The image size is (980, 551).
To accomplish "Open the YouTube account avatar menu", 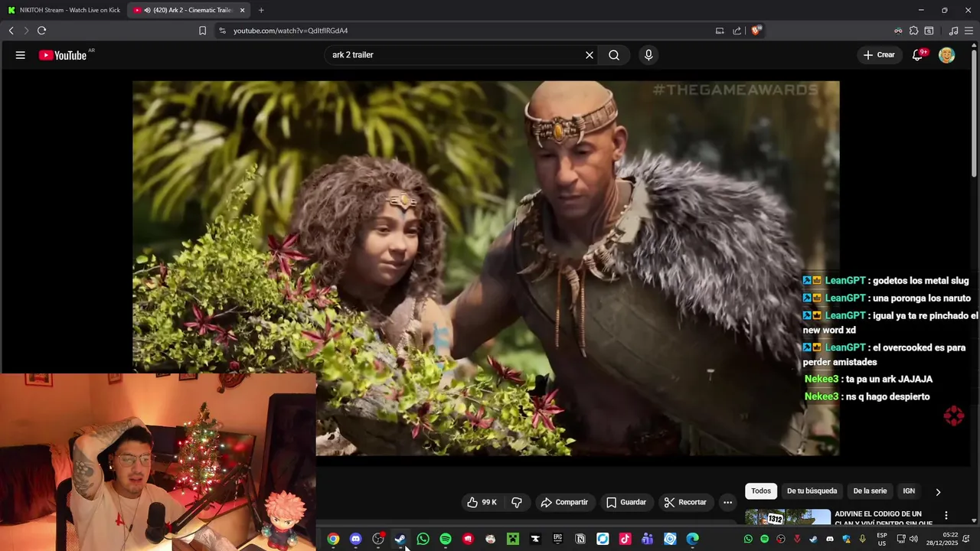I will point(947,55).
